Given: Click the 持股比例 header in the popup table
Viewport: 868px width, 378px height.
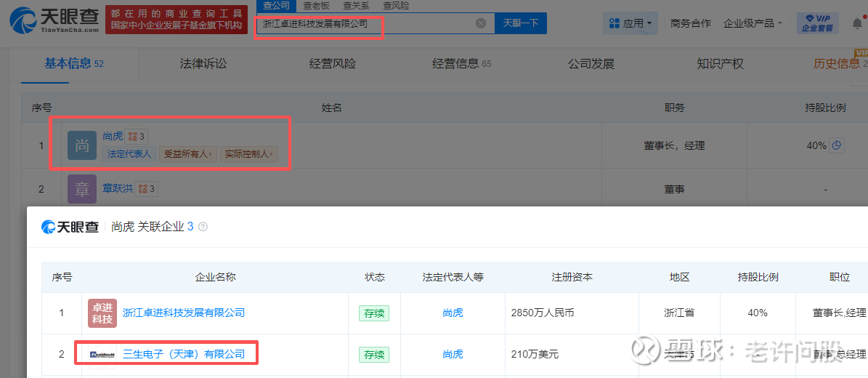Looking at the screenshot, I should pos(758,276).
